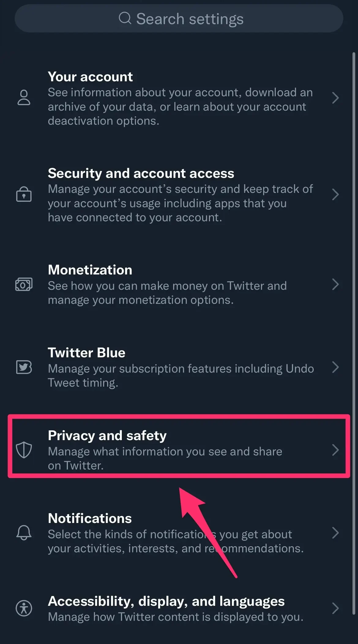Click the Monetization row chevron
358x644 pixels.
coord(336,285)
